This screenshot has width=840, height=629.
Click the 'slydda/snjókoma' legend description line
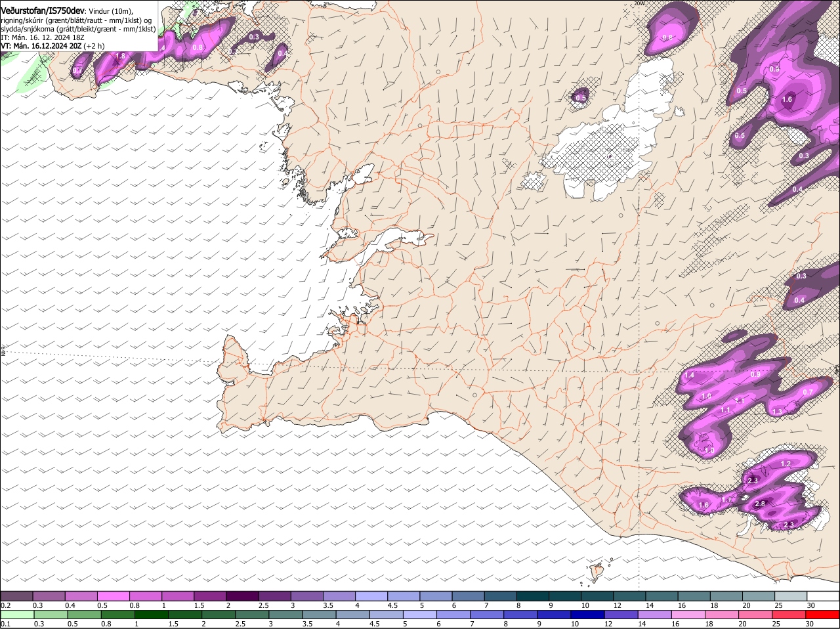click(x=78, y=29)
